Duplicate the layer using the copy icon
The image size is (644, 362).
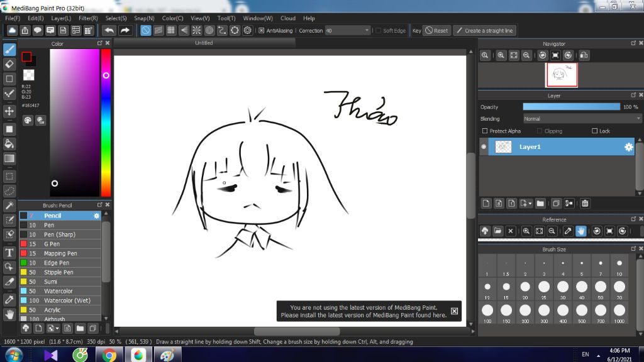pyautogui.click(x=556, y=203)
